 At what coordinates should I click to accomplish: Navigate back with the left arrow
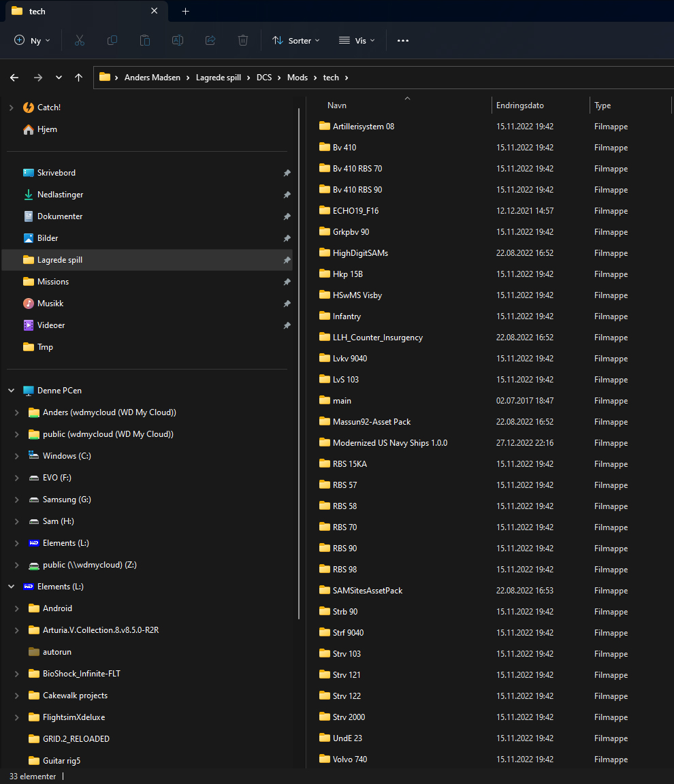point(14,78)
